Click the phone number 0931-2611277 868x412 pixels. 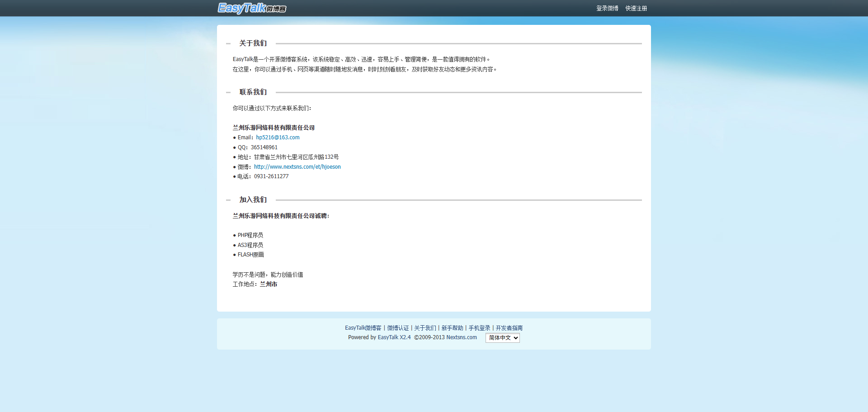coord(271,176)
